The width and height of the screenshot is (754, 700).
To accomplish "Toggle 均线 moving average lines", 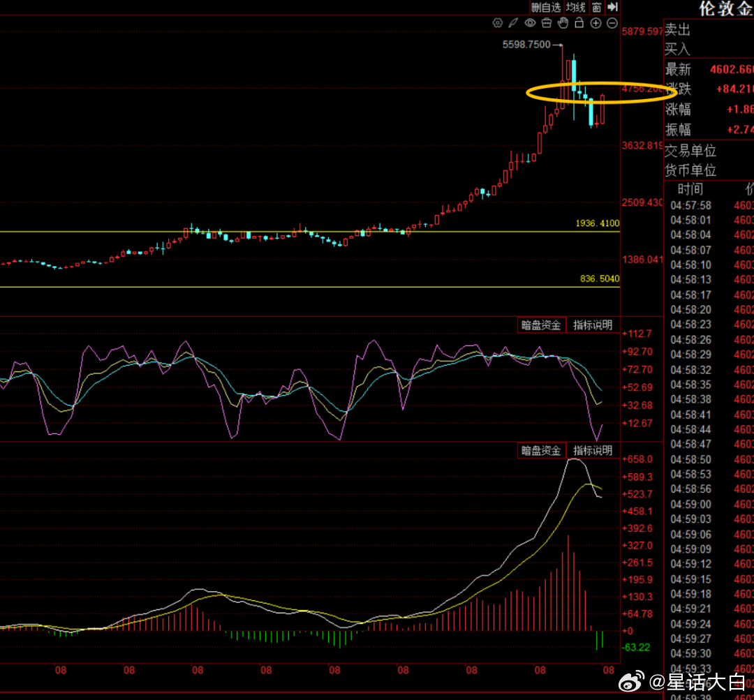I will pyautogui.click(x=575, y=7).
